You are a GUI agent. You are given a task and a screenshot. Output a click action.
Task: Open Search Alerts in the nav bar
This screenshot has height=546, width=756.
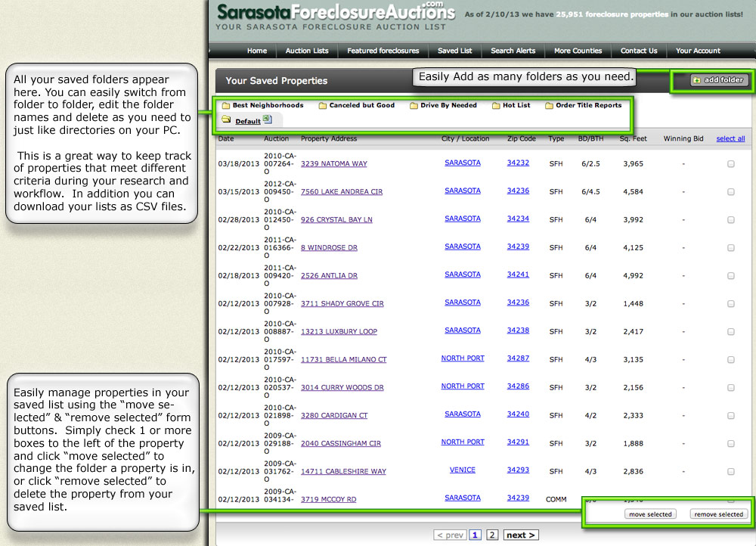pyautogui.click(x=513, y=51)
